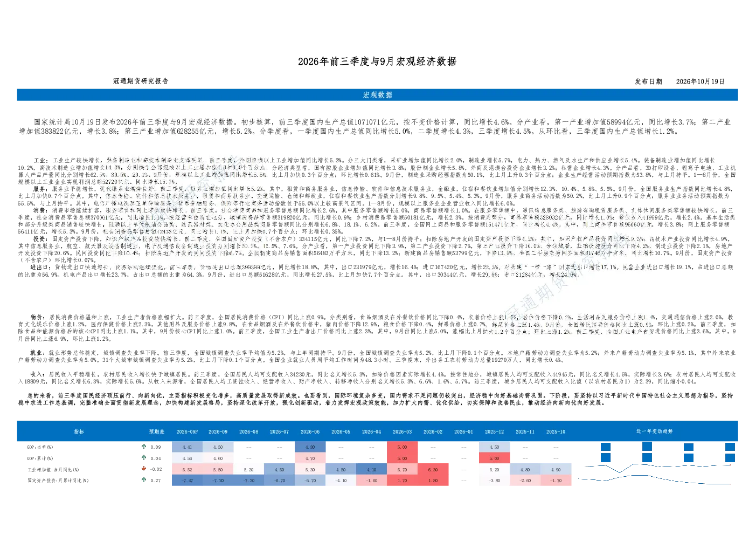This screenshot has width=756, height=535.
Task: Click the 2025-10 column header
Action: click(556, 431)
